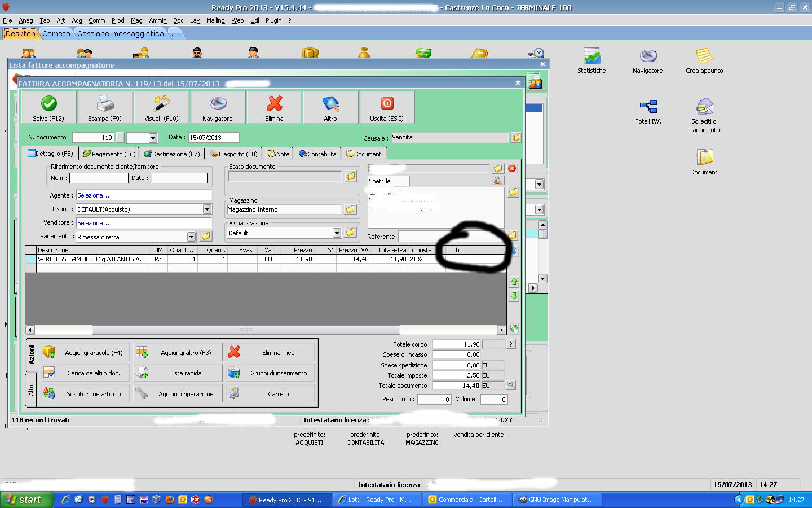
Task: Expand the Pagamento dropdown arrow
Action: click(x=191, y=237)
